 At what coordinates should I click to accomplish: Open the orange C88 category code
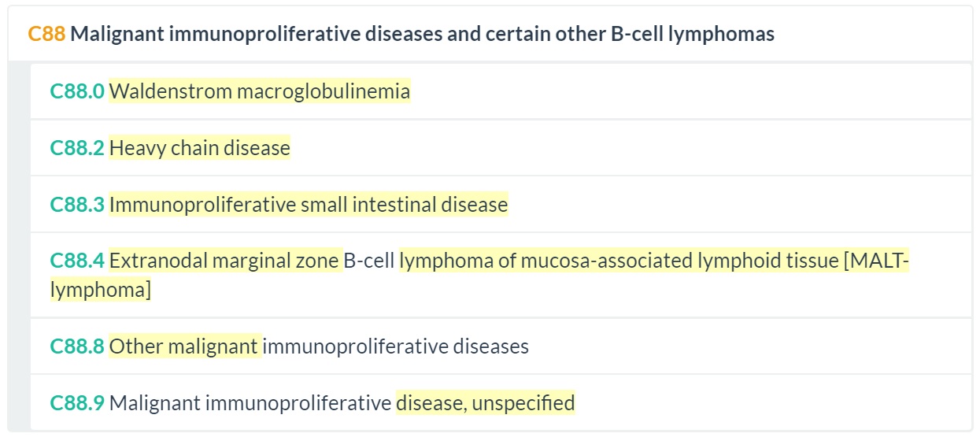pyautogui.click(x=46, y=34)
